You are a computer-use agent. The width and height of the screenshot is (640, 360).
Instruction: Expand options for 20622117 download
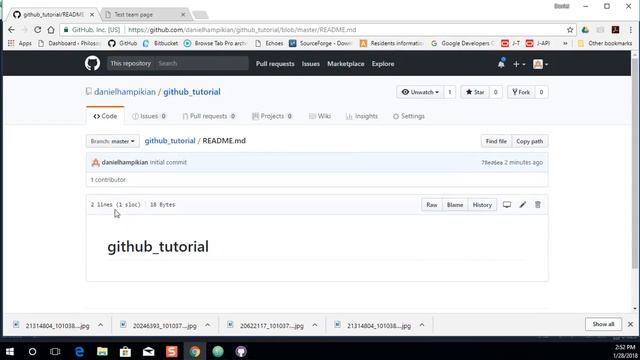tap(315, 325)
